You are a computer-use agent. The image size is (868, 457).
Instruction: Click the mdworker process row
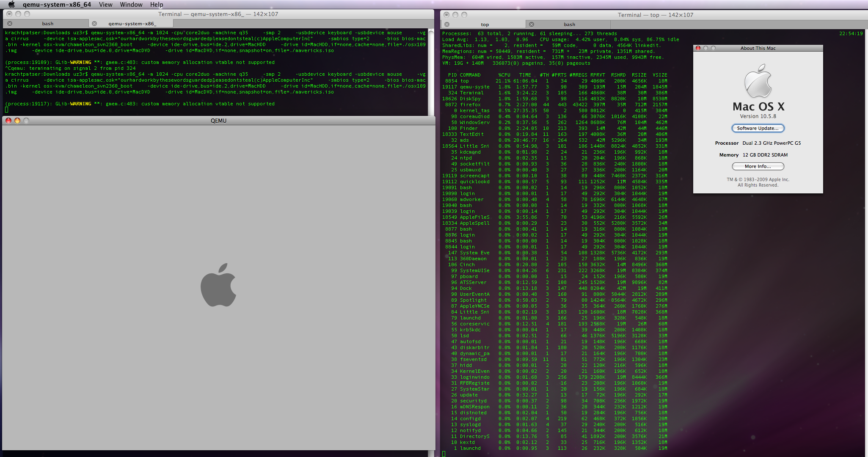coord(554,199)
